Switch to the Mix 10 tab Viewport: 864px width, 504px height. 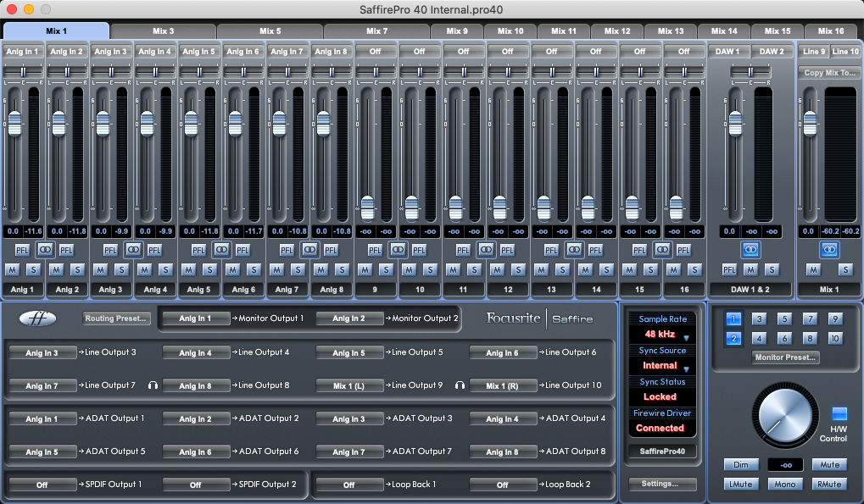510,30
